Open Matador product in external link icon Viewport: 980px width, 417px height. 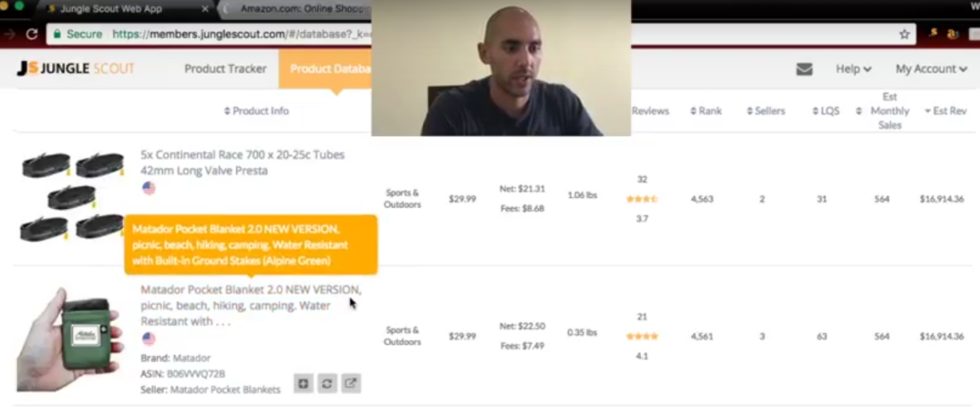[351, 383]
